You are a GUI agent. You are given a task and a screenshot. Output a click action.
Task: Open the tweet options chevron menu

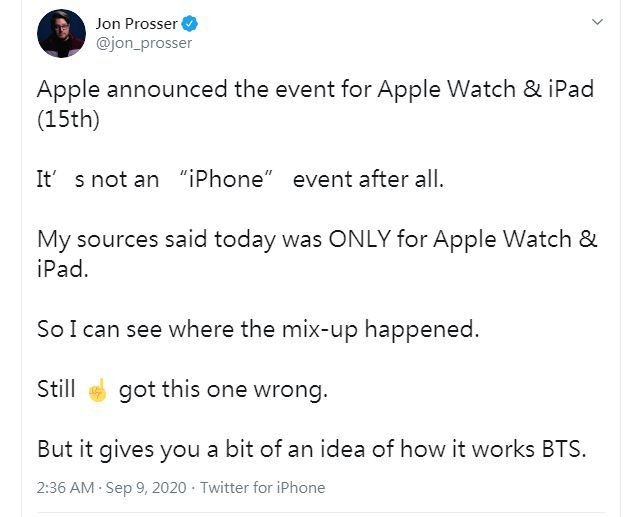tap(597, 21)
